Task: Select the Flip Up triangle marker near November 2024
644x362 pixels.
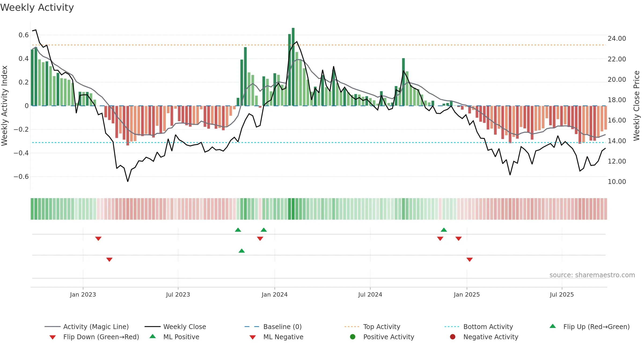Action: pos(444,230)
